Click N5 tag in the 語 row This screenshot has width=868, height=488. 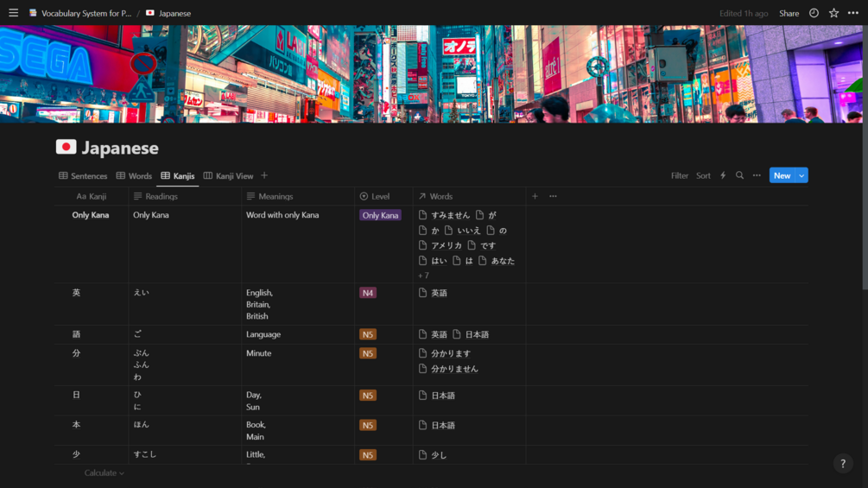(368, 334)
